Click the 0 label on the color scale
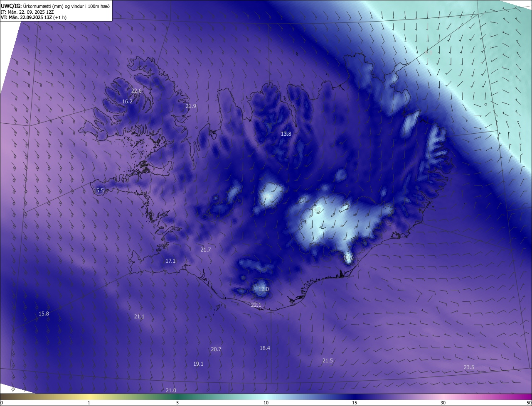 [x=2, y=403]
